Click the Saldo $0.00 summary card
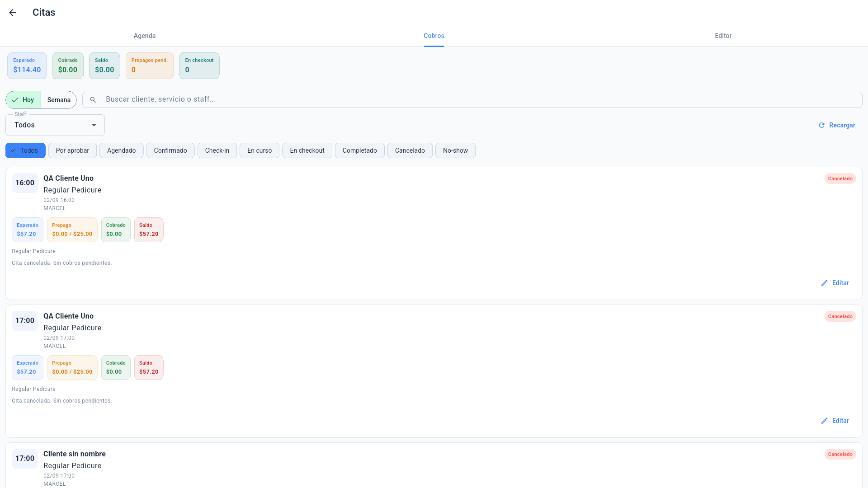The width and height of the screenshot is (868, 488). [104, 66]
